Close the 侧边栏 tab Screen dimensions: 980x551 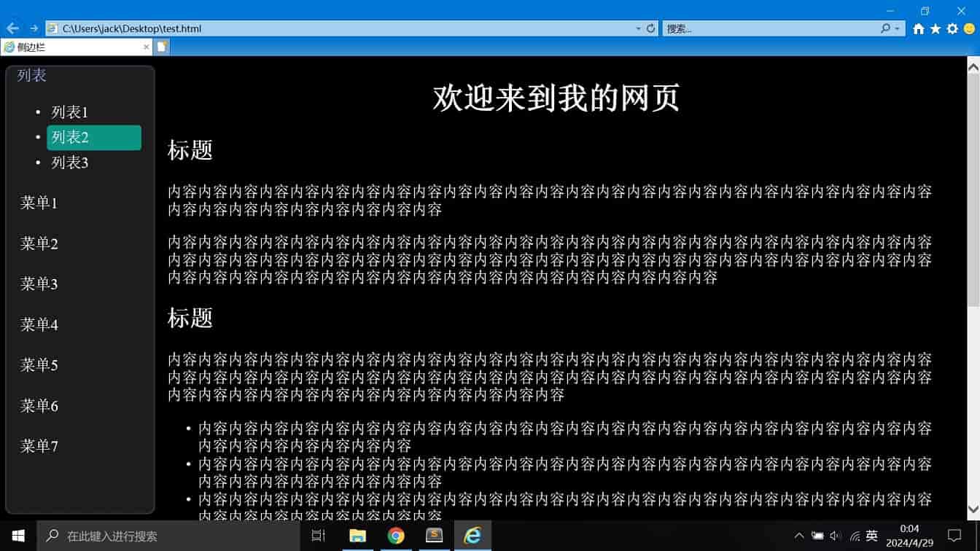tap(146, 47)
